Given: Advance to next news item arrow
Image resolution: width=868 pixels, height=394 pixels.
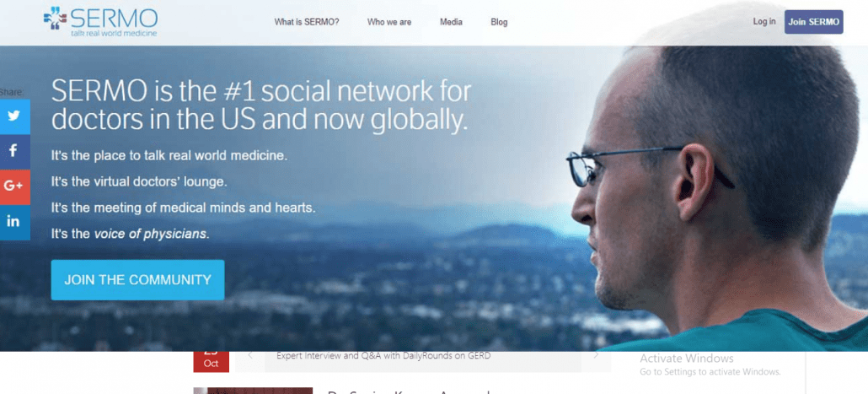Looking at the screenshot, I should tap(596, 355).
